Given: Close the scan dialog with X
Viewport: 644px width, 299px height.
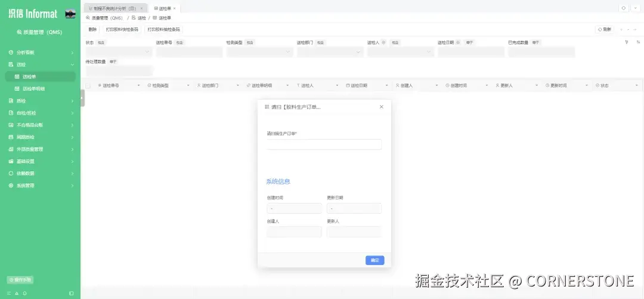Looking at the screenshot, I should pyautogui.click(x=381, y=107).
